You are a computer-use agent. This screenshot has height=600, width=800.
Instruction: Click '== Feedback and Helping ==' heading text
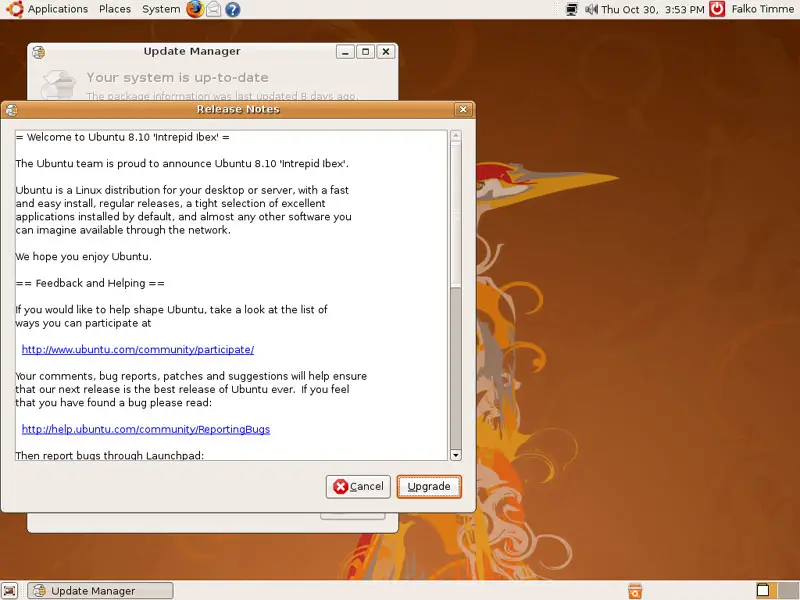point(90,283)
